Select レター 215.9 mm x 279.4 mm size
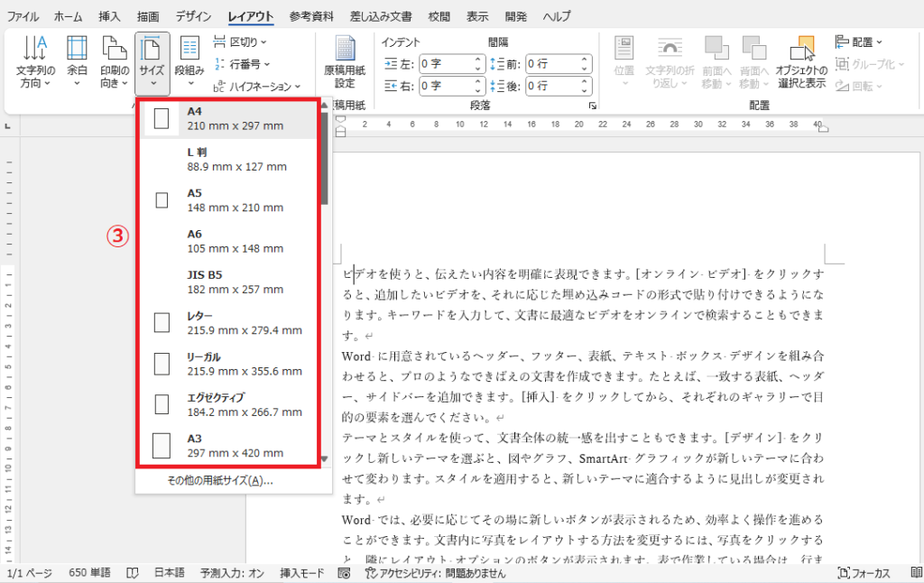 pos(230,323)
